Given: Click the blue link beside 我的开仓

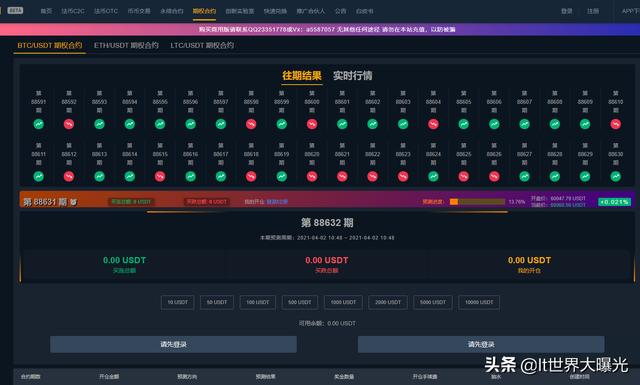Looking at the screenshot, I should pyautogui.click(x=277, y=202).
